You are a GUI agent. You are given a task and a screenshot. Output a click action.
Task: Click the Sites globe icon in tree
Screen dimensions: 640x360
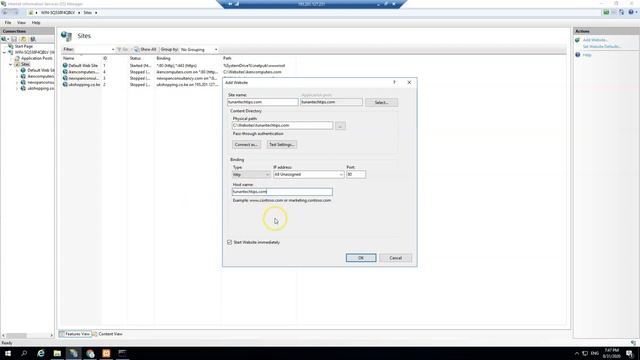[17, 64]
